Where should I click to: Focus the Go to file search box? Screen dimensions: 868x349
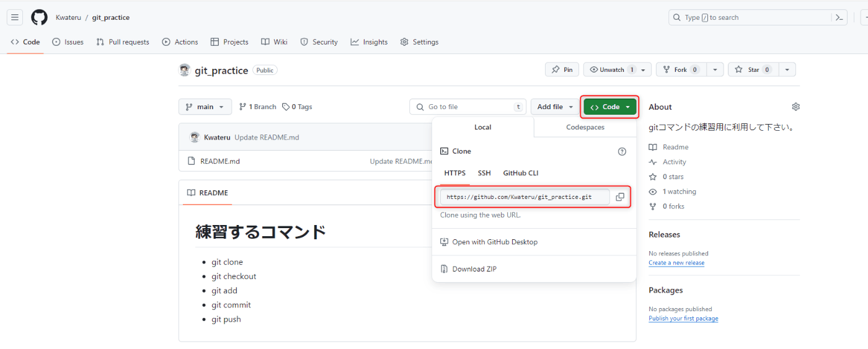[467, 107]
